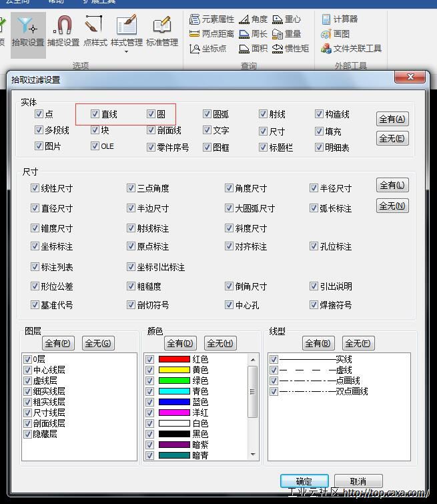Open the 帮助 menu
The image size is (437, 504).
pyautogui.click(x=56, y=2)
